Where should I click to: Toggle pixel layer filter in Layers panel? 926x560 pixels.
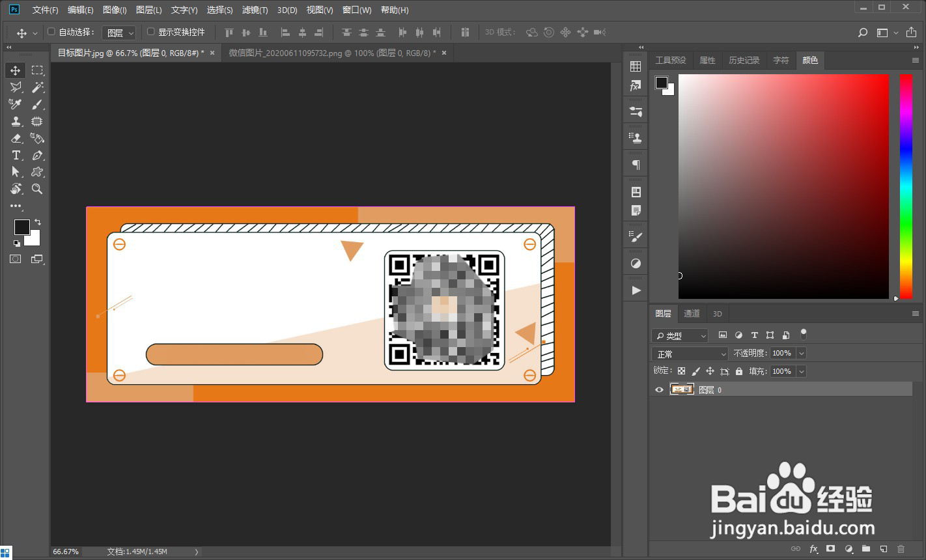tap(723, 335)
